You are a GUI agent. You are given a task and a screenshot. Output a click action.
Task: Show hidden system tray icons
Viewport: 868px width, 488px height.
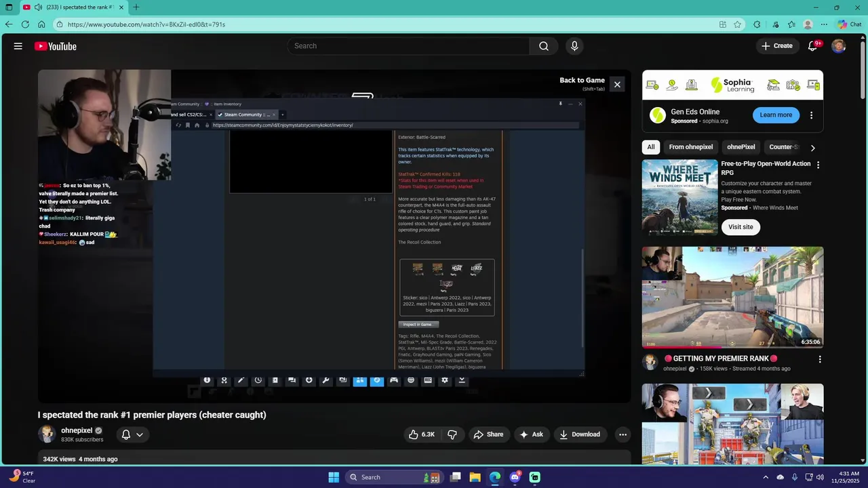pyautogui.click(x=766, y=477)
